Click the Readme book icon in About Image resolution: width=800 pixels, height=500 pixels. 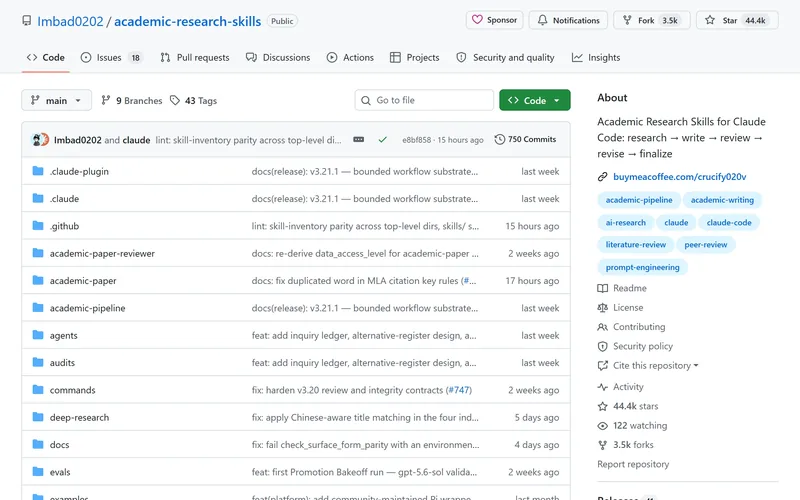pyautogui.click(x=603, y=288)
